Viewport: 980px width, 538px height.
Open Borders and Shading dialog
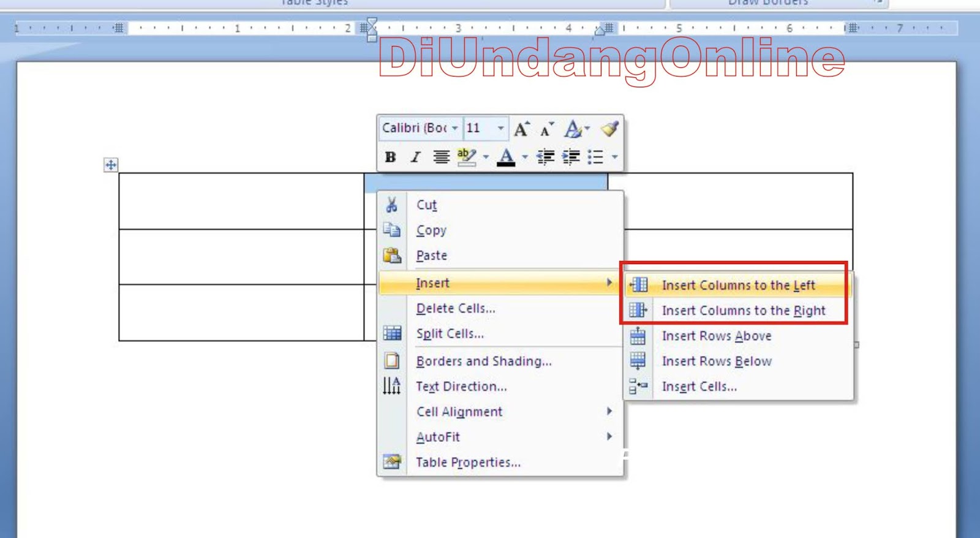501,361
